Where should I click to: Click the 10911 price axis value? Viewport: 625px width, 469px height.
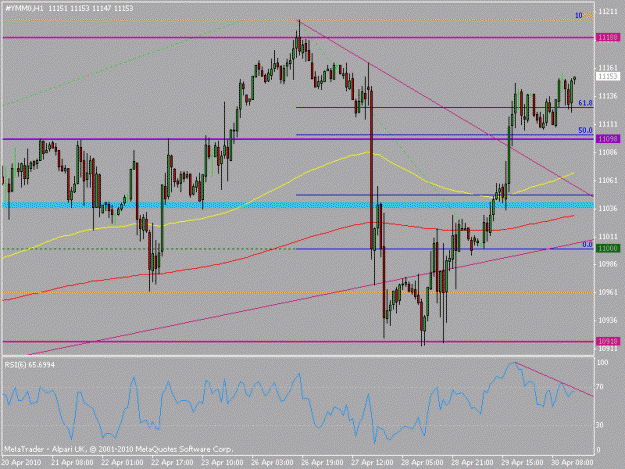(x=608, y=349)
